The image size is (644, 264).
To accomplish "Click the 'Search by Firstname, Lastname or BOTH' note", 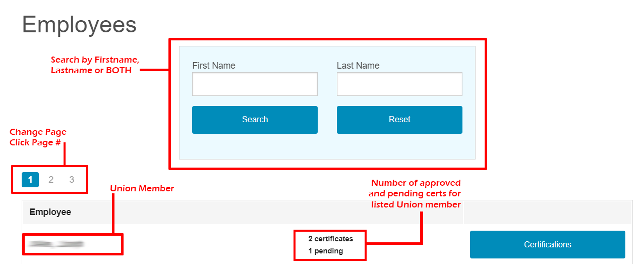I will point(95,65).
